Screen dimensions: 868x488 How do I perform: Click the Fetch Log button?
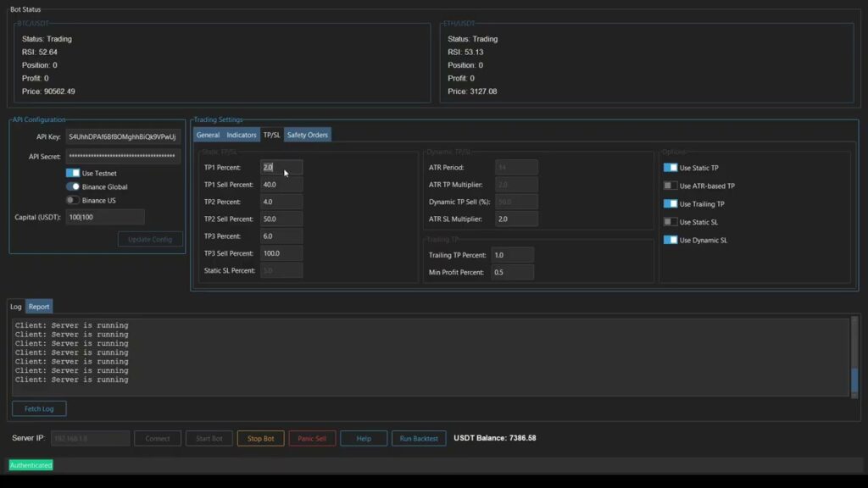38,408
